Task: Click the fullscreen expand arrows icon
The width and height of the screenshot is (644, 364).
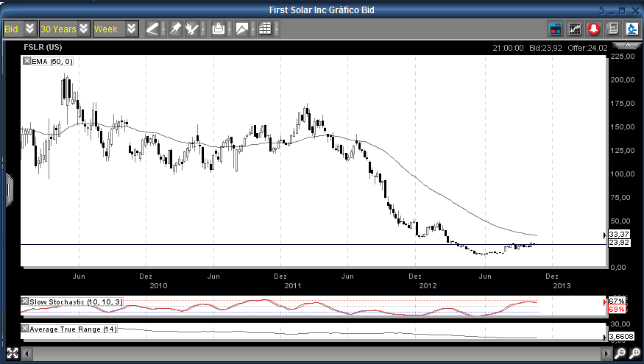Action: click(x=13, y=353)
